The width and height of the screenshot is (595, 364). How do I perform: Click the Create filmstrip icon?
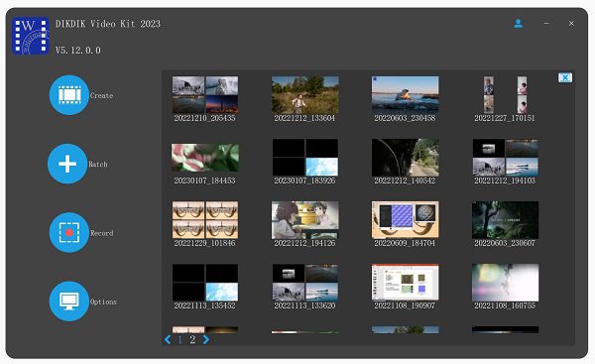[x=69, y=95]
